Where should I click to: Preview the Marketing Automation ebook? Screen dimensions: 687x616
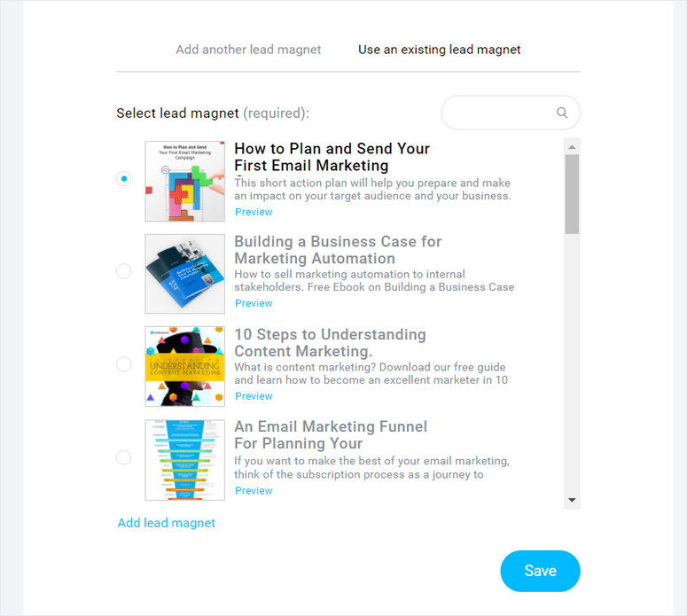(254, 303)
